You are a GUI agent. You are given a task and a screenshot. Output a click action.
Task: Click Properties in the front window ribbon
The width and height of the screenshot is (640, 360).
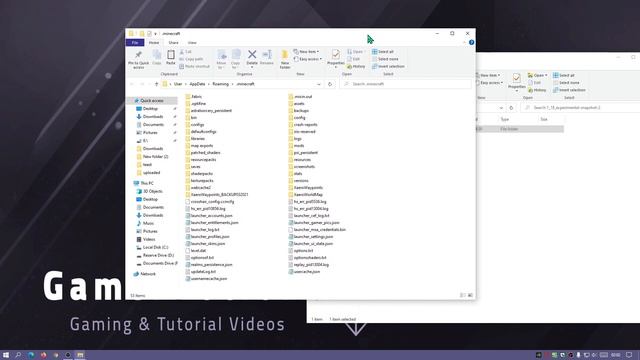pos(336,58)
